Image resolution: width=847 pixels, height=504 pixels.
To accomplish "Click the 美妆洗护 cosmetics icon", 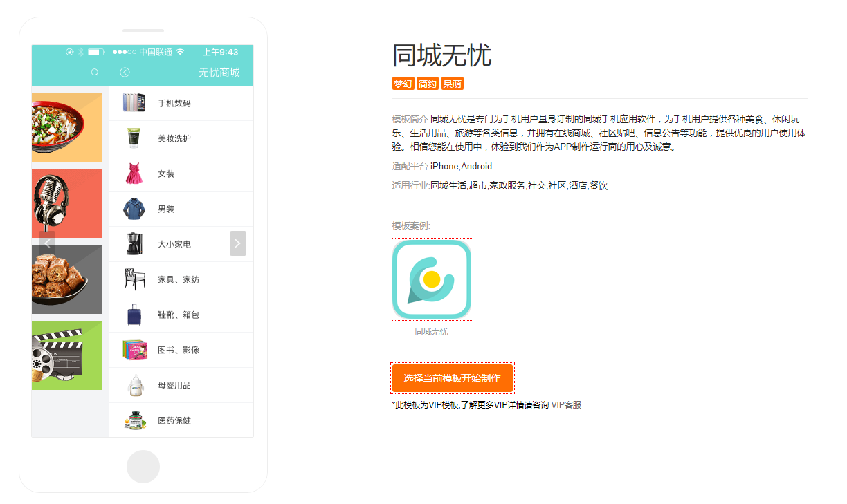I will [x=133, y=138].
